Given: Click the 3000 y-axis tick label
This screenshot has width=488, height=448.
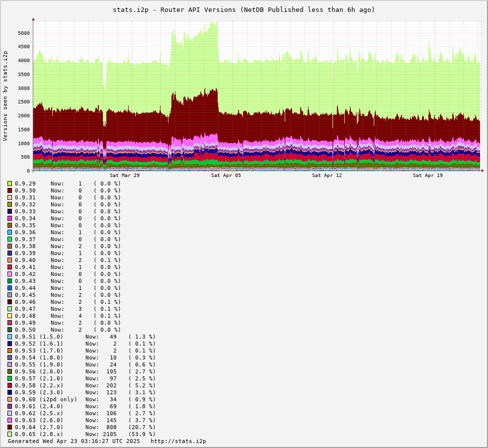Looking at the screenshot, I should tap(24, 88).
